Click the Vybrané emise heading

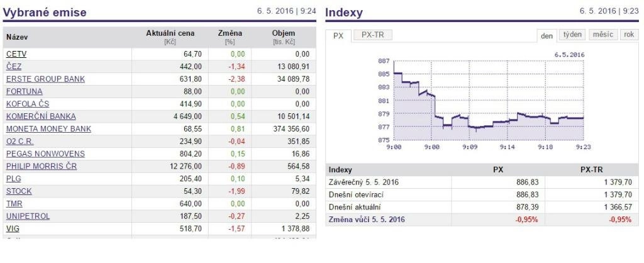pos(45,13)
